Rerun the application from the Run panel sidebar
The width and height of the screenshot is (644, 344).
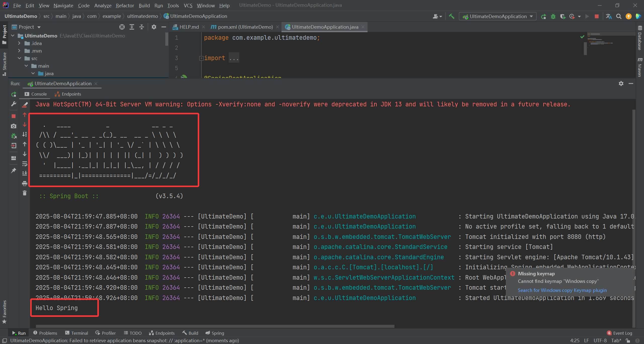14,94
